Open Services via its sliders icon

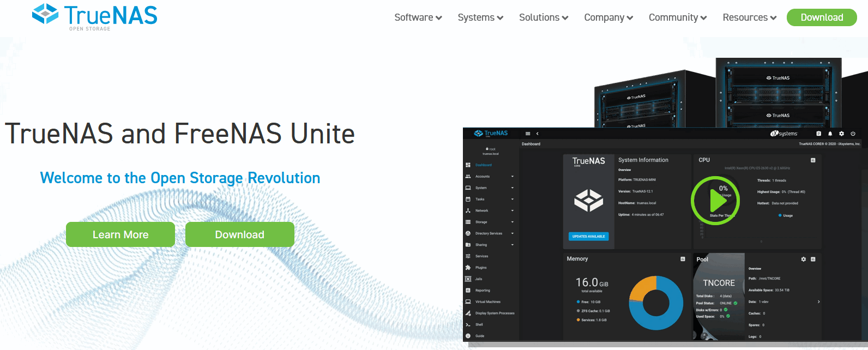tap(468, 256)
